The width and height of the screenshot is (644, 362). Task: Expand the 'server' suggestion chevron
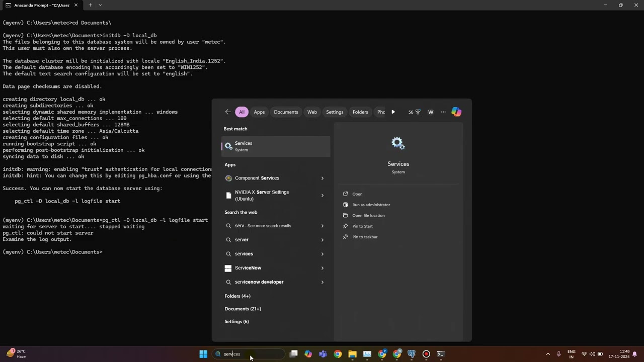pyautogui.click(x=323, y=240)
